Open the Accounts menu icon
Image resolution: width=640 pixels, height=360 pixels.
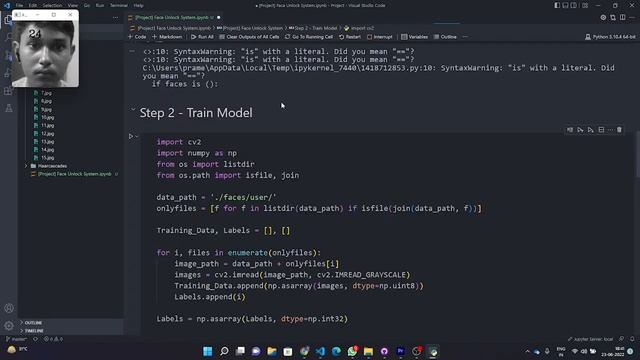click(9, 308)
